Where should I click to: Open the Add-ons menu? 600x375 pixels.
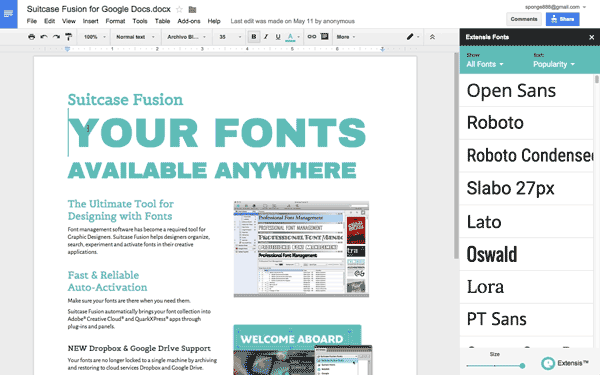[189, 21]
